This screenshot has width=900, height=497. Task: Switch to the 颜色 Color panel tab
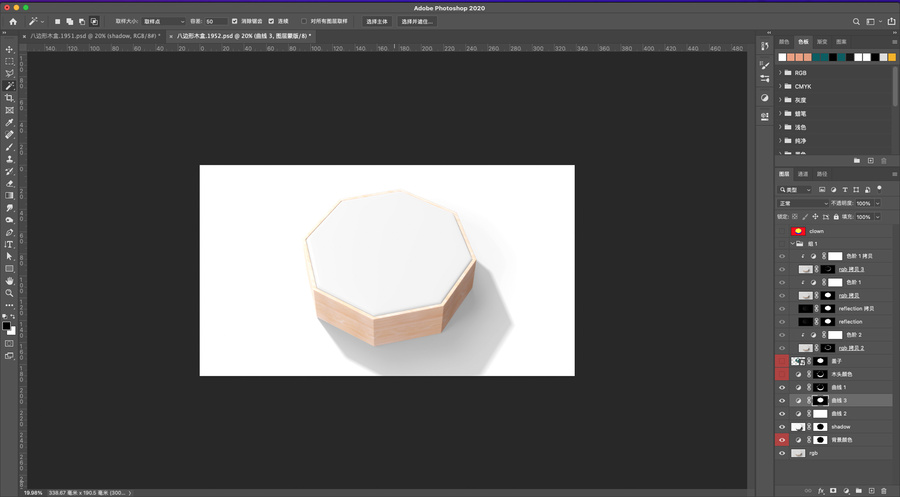tap(784, 42)
